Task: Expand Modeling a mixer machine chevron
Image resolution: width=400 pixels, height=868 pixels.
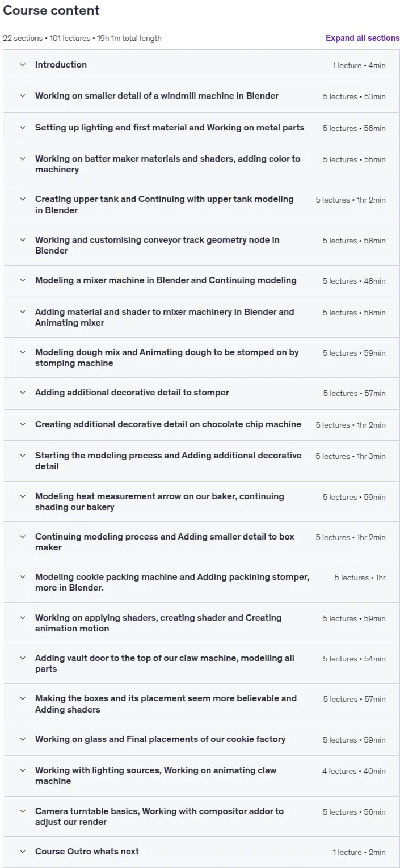Action: (x=23, y=280)
